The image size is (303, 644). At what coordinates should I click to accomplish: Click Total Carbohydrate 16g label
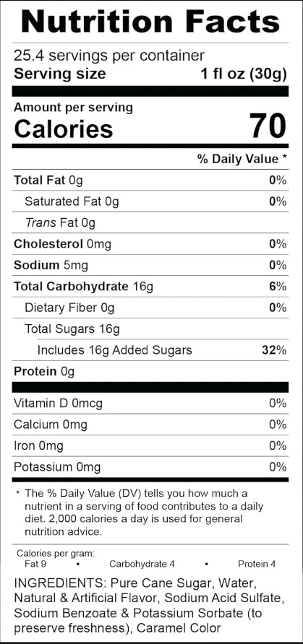pos(83,287)
